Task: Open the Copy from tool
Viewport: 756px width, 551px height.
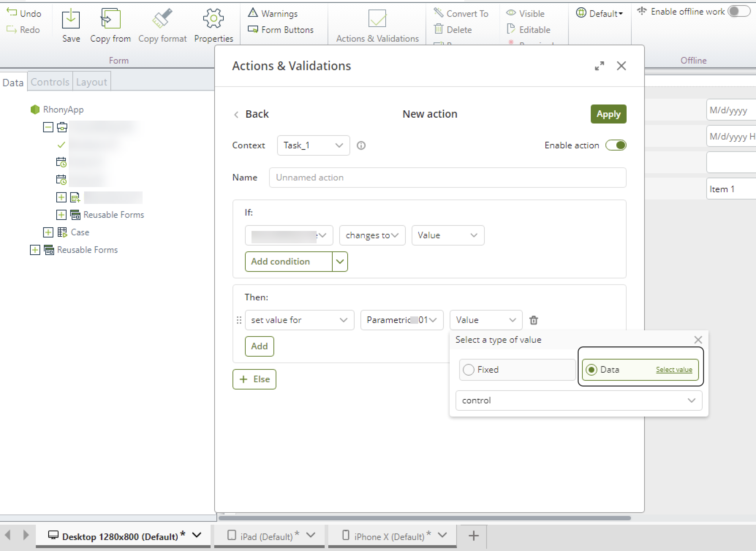Action: (x=110, y=19)
